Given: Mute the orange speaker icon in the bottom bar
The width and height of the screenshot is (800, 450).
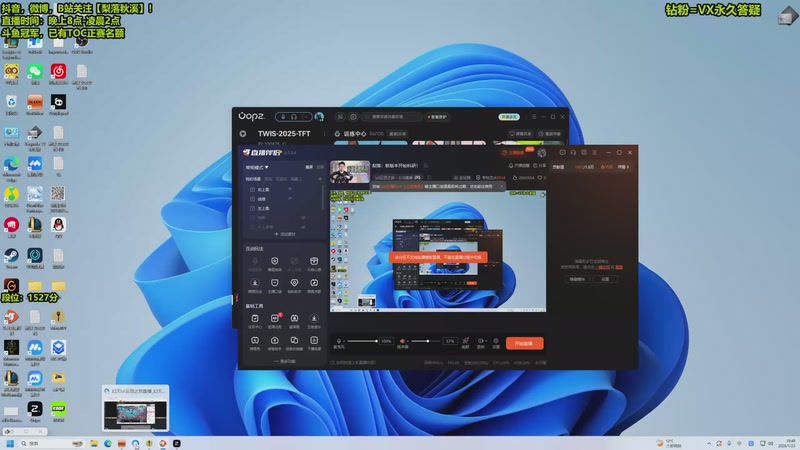Looking at the screenshot, I should tap(402, 341).
